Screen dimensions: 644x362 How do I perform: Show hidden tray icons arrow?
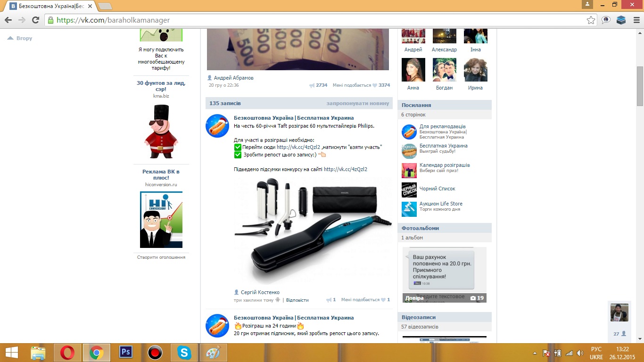(535, 353)
